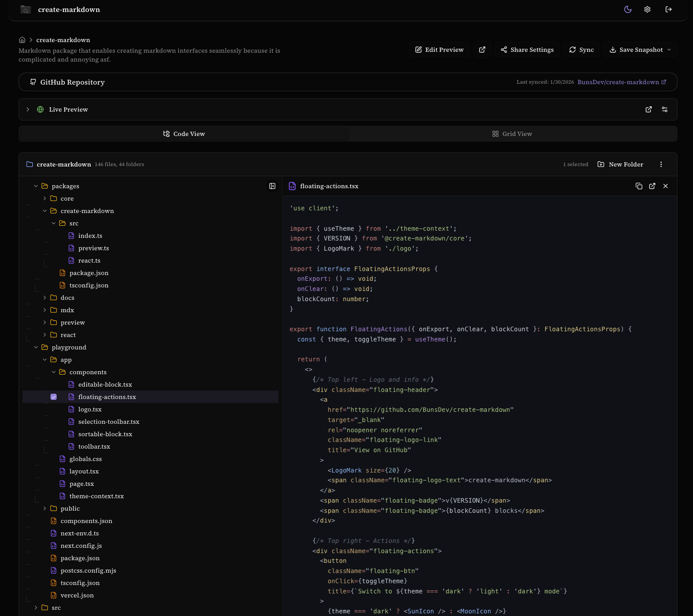Viewport: 693px width, 616px height.
Task: Click the globe icon next to Live Preview
Action: [x=40, y=109]
